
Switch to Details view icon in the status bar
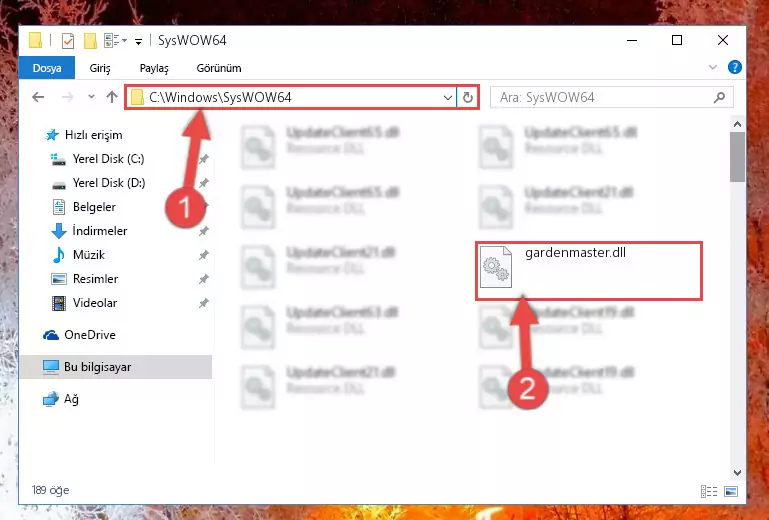709,491
